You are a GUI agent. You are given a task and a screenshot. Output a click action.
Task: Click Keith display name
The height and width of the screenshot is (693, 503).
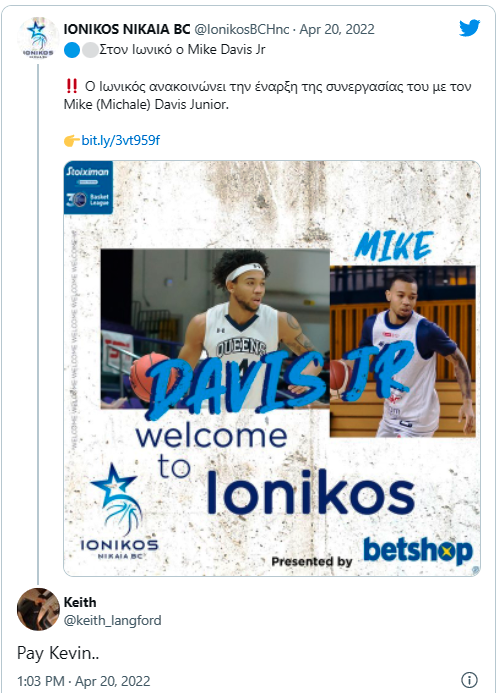click(80, 602)
